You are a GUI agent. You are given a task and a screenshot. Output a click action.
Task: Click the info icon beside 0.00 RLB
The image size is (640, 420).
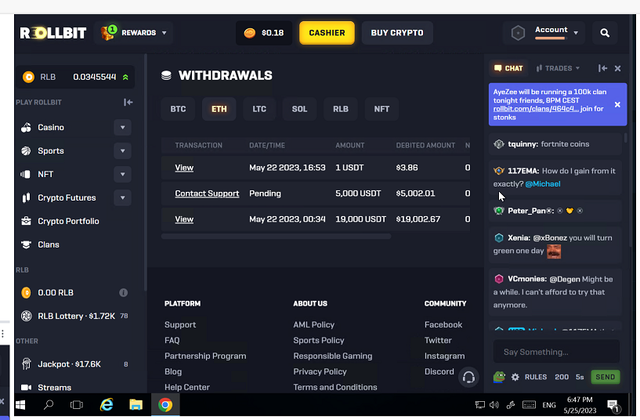pyautogui.click(x=123, y=293)
